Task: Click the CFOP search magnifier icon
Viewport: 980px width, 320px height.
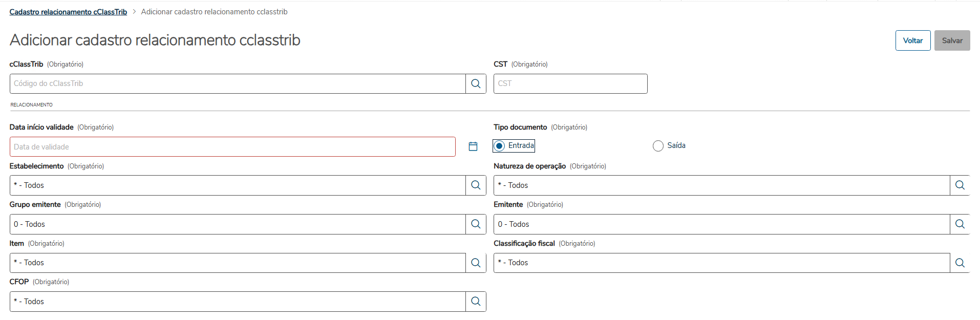Action: tap(476, 302)
